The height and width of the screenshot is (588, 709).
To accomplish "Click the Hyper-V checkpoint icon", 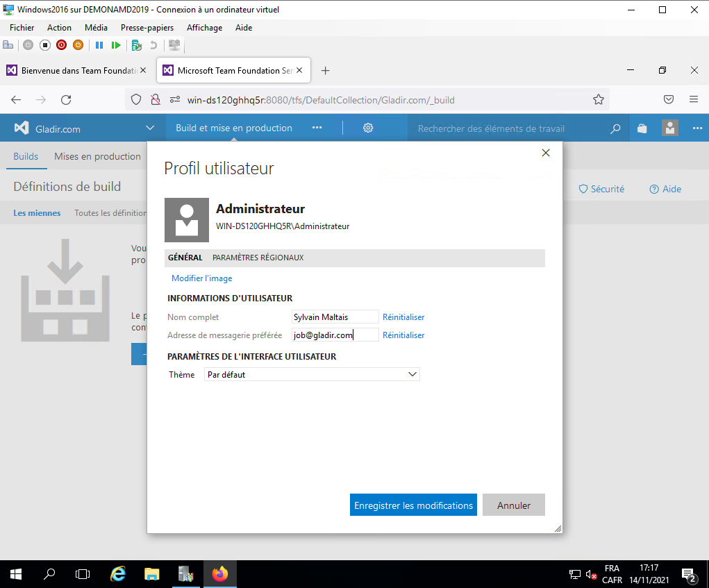I will (x=137, y=45).
